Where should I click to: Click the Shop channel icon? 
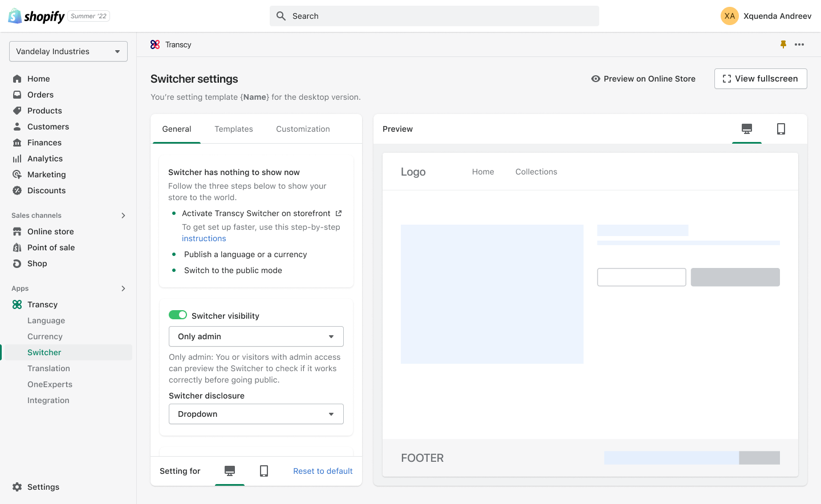coord(17,263)
